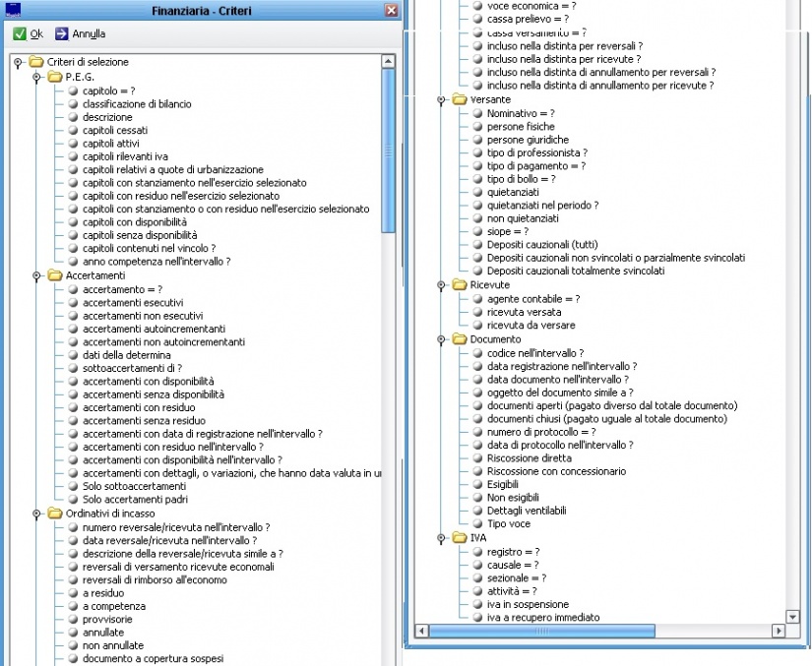The image size is (812, 666).
Task: Select 'capitoli con disponibilità' row
Action: [x=135, y=222]
